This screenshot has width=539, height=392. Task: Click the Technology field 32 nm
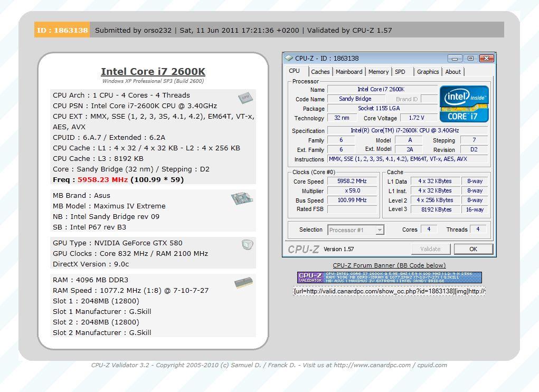point(342,118)
